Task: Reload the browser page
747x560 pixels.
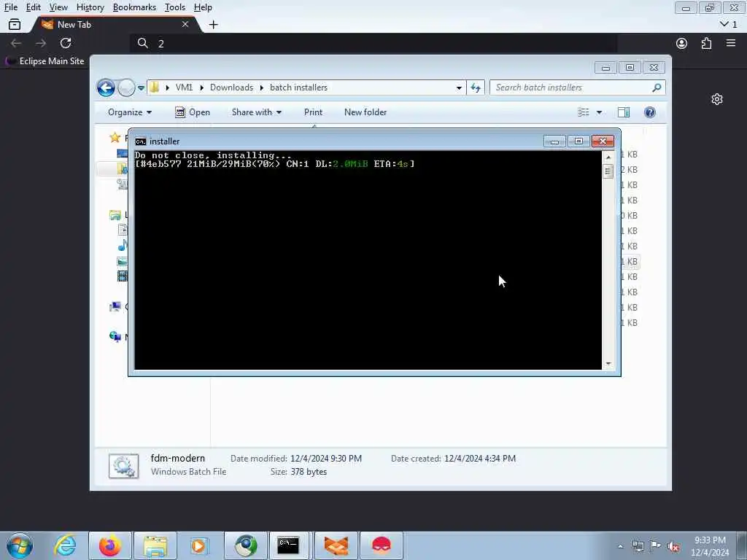Action: (x=66, y=43)
